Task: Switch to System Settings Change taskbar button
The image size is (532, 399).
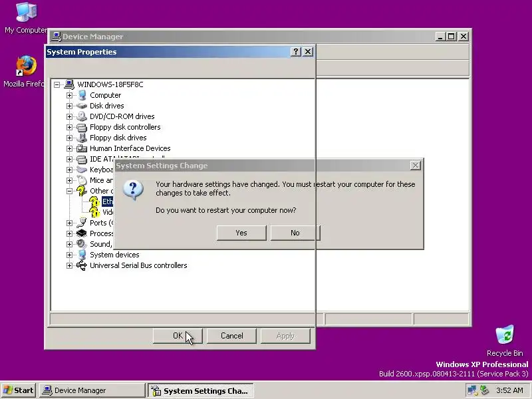Action: point(201,390)
